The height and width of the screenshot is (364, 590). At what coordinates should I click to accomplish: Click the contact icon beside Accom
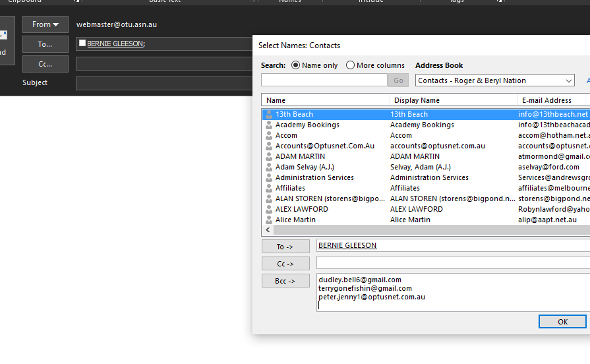pos(269,135)
